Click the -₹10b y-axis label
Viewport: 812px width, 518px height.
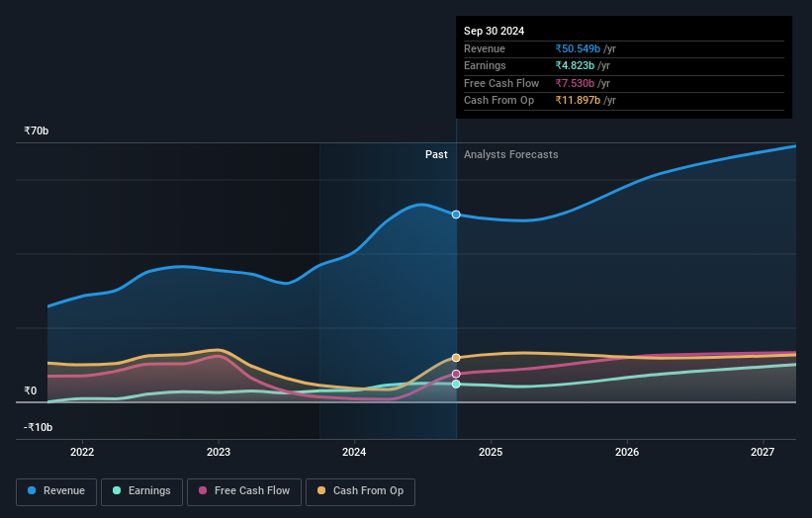coord(38,427)
